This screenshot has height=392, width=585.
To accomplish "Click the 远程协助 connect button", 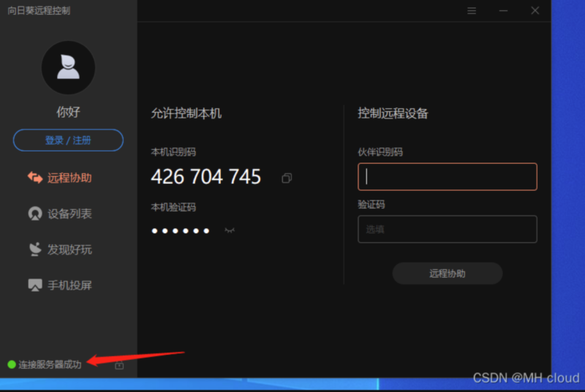I will (x=448, y=274).
